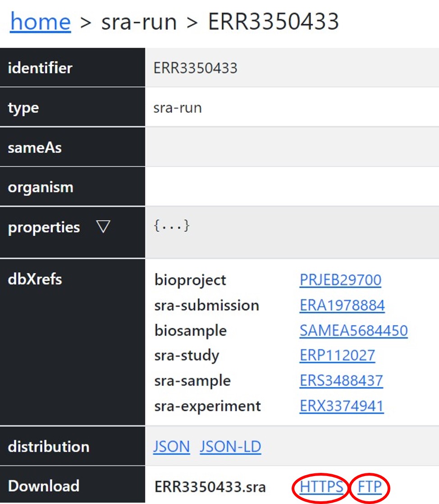Click the sra-study label in dbXrefs
Image resolution: width=439 pixels, height=504 pixels.
click(187, 356)
